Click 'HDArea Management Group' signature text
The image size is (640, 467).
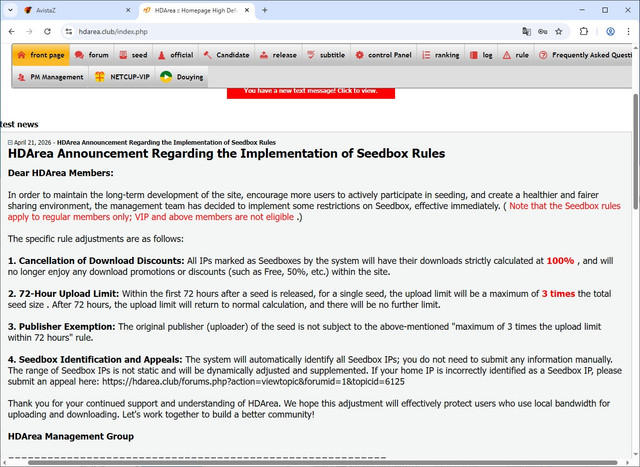[x=71, y=436]
